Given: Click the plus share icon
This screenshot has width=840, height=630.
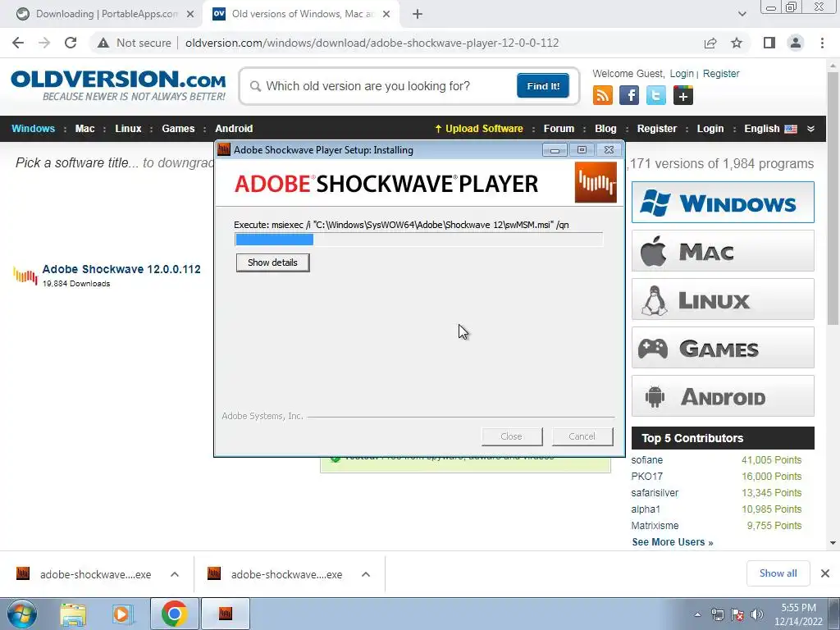Looking at the screenshot, I should pyautogui.click(x=683, y=95).
